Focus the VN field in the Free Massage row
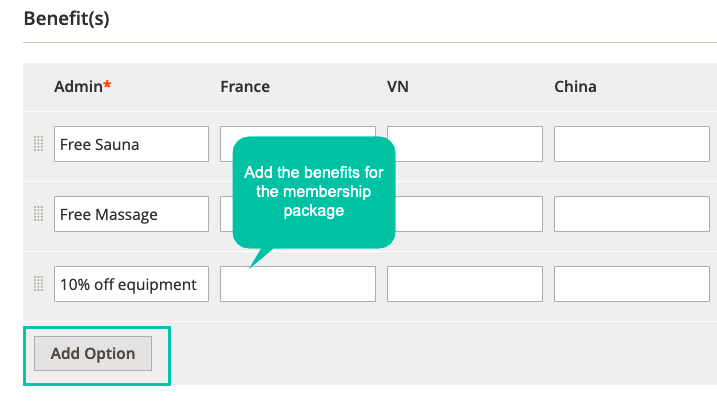Image resolution: width=717 pixels, height=410 pixels. (465, 214)
